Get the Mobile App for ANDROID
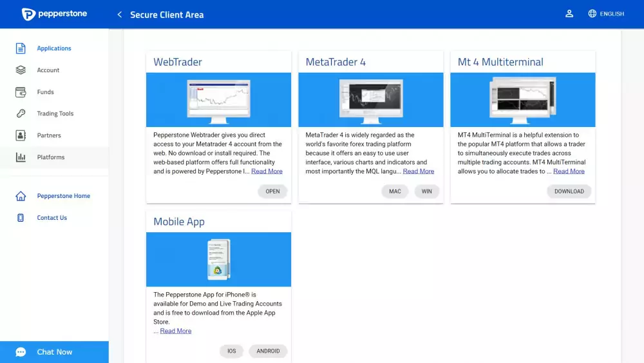Viewport: 644px width, 363px height. pos(268,351)
